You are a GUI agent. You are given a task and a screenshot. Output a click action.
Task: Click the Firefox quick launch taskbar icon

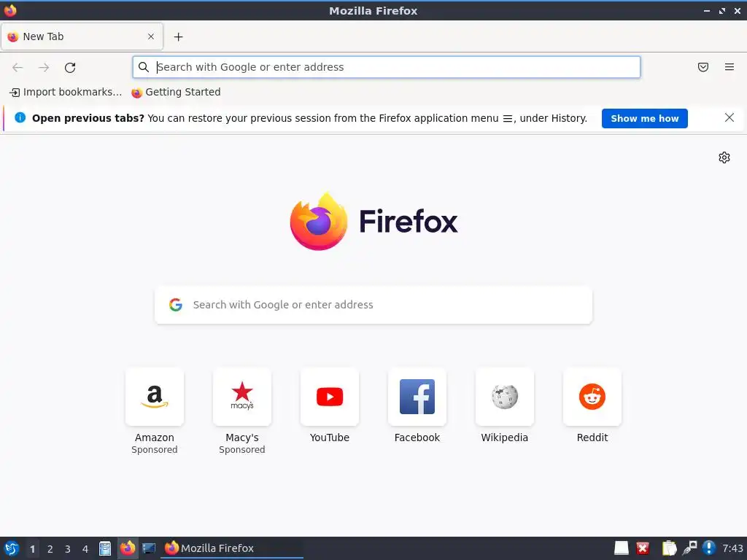(x=127, y=548)
